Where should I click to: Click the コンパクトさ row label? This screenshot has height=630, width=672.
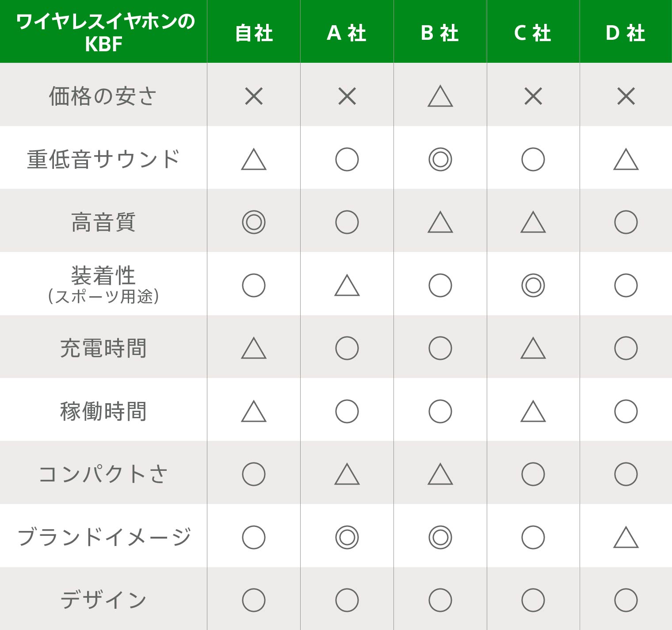point(103,474)
